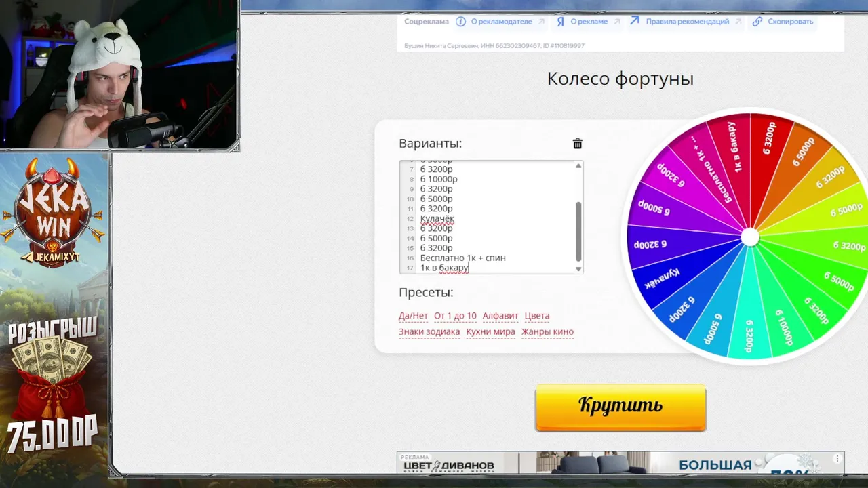Spin the wheel with the Крутить button

620,408
